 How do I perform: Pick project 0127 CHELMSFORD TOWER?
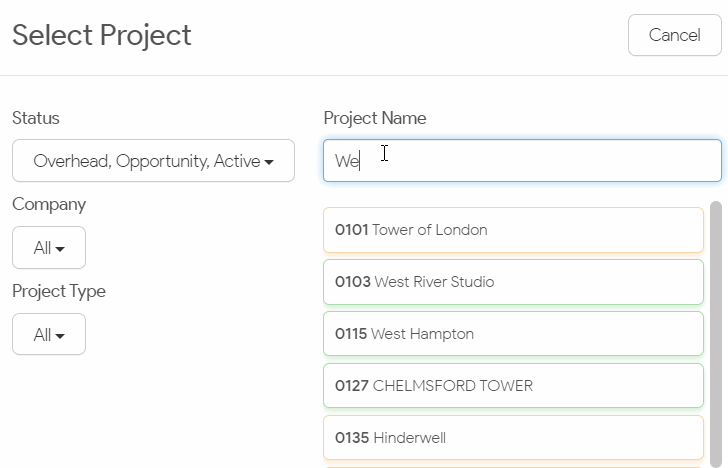514,386
